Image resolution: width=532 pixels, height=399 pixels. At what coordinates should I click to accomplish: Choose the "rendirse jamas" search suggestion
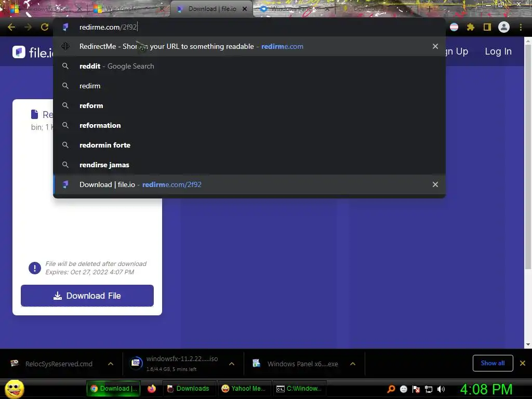[249, 165]
